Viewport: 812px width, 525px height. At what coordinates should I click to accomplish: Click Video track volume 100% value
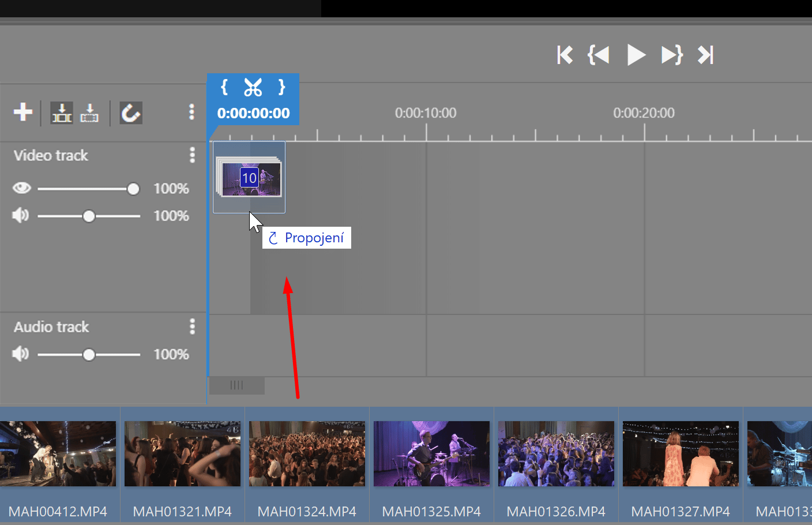pyautogui.click(x=171, y=216)
